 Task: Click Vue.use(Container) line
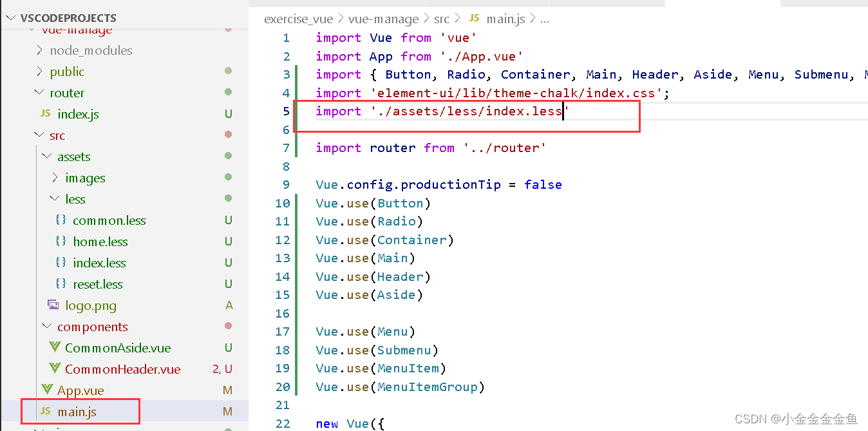384,240
